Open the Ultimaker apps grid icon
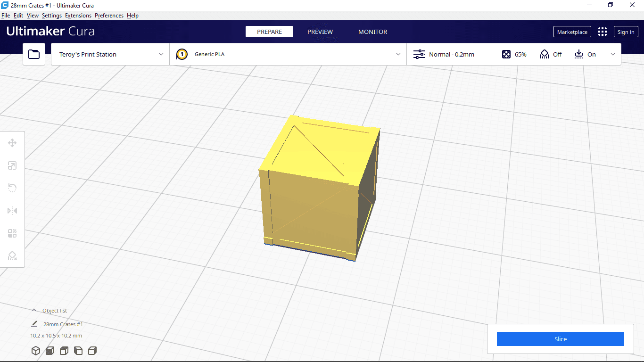Viewport: 644px width, 362px height. 603,32
